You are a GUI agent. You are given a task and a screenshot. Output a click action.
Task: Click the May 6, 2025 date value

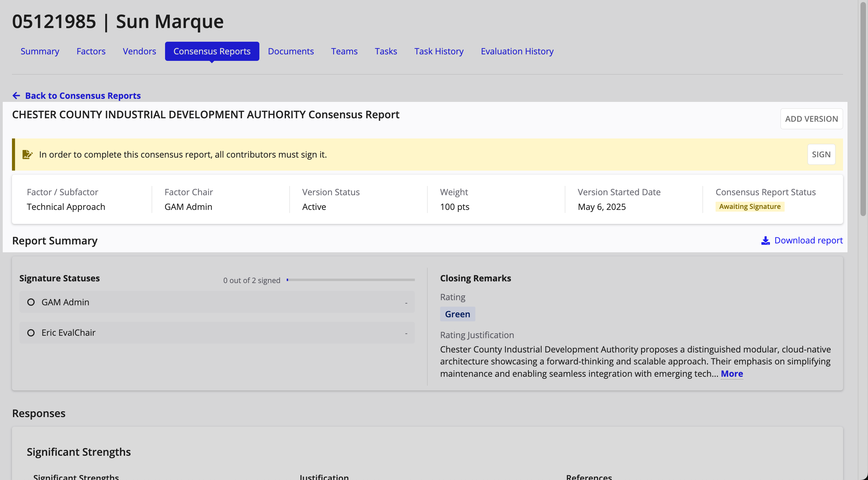601,207
